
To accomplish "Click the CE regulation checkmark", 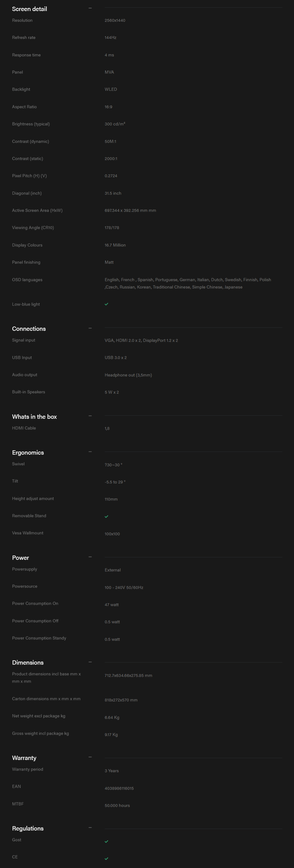I will (106, 858).
